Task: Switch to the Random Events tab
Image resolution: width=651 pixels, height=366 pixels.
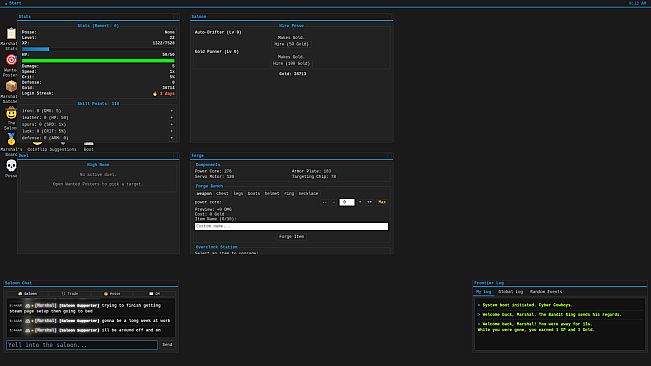Action: (546, 292)
